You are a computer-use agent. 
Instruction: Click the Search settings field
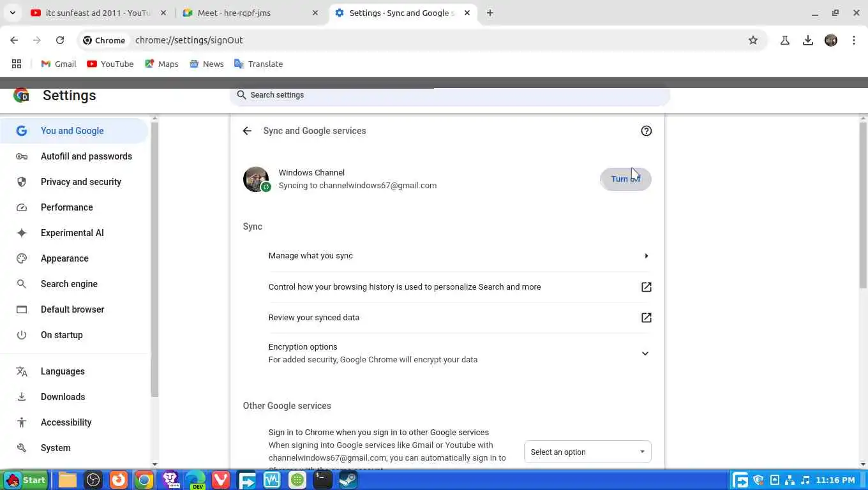click(450, 95)
